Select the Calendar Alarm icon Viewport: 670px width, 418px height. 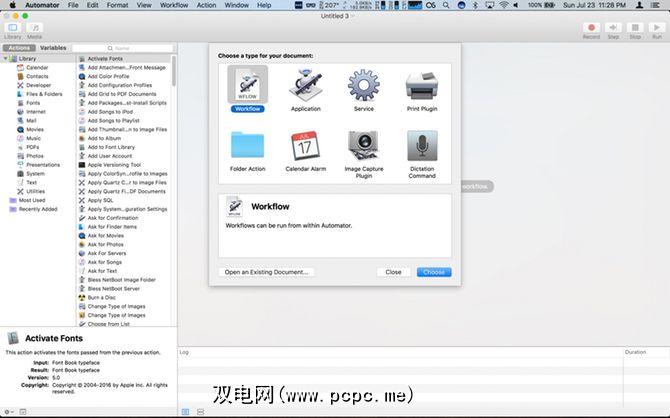306,145
